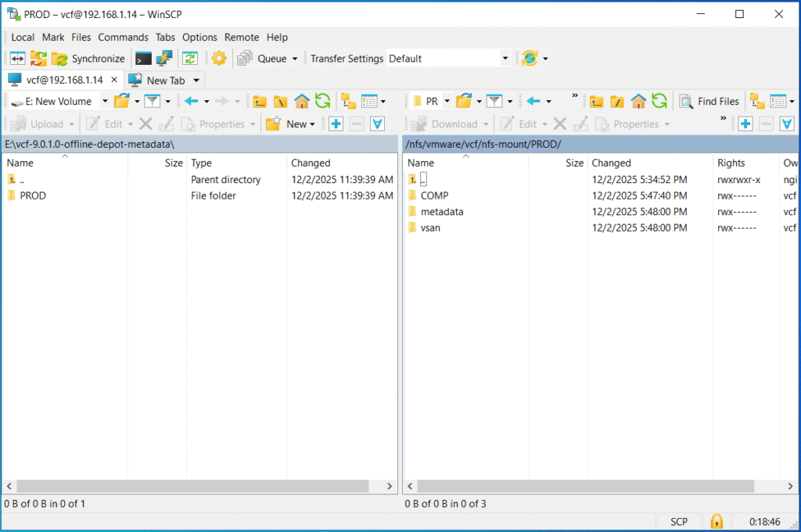Expand the Transfer Settings Default dropdown
This screenshot has width=801, height=532.
point(505,59)
